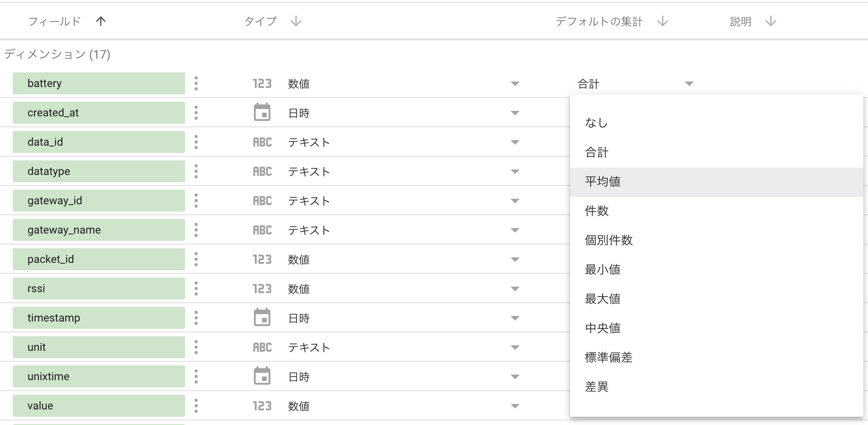Viewport: 868px width, 425px height.
Task: Click the フィールド sort ascending arrow
Action: [x=101, y=21]
